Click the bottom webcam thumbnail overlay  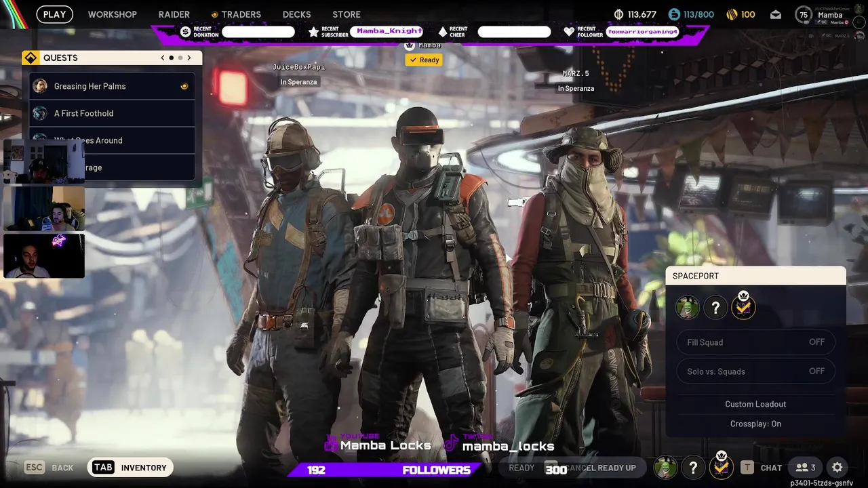[44, 256]
